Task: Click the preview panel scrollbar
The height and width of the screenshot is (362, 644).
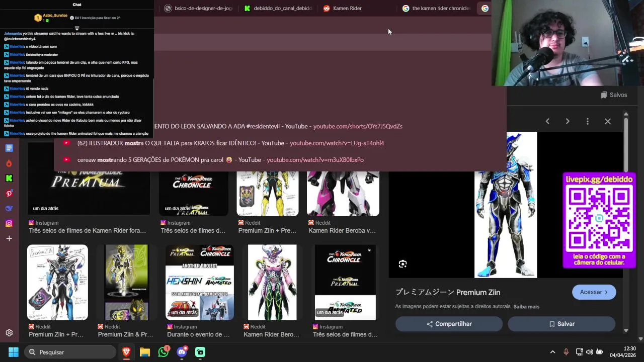Action: (626, 145)
